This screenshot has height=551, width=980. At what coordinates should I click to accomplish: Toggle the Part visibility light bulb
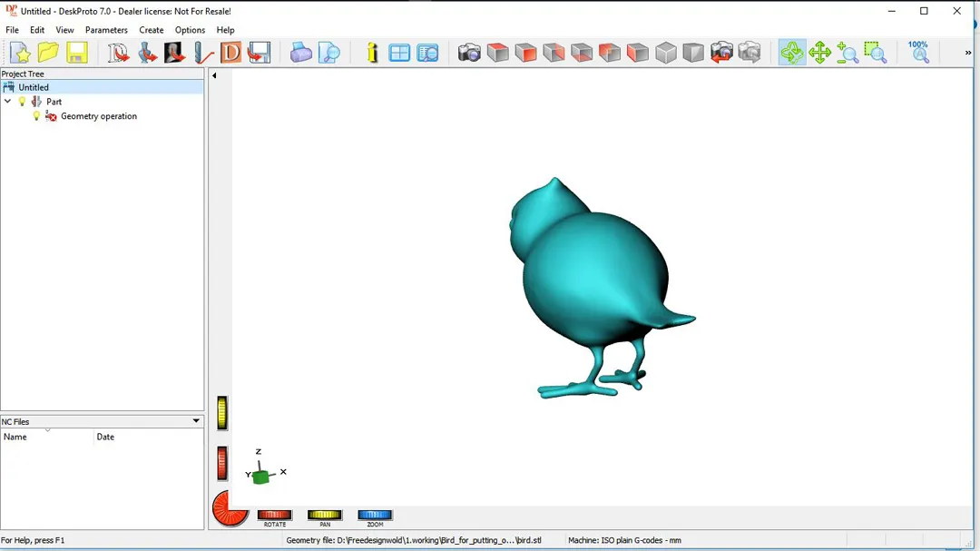pyautogui.click(x=23, y=102)
